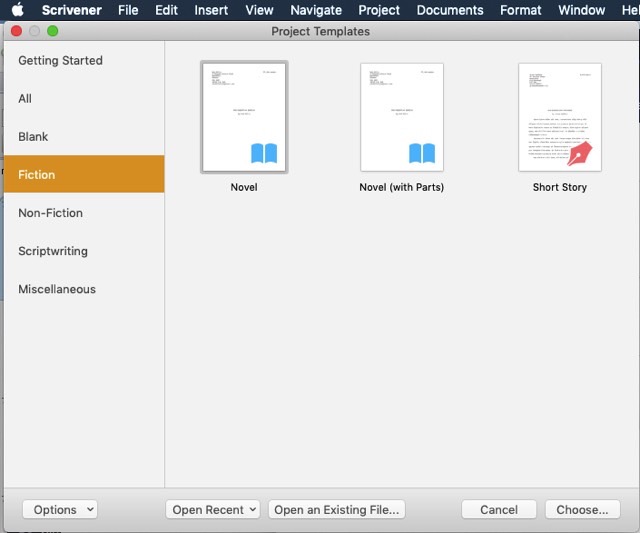The image size is (640, 533).
Task: Select the Fiction category
Action: tap(84, 174)
